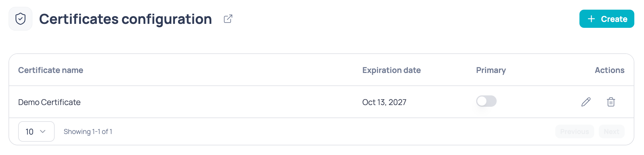Go to Next page of certificates

612,131
